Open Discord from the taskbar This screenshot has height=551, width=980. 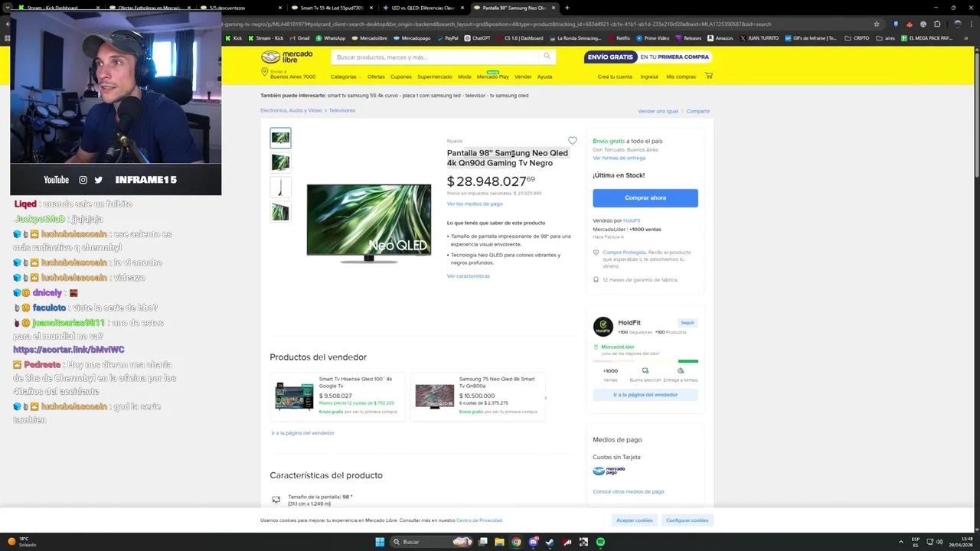coord(533,542)
